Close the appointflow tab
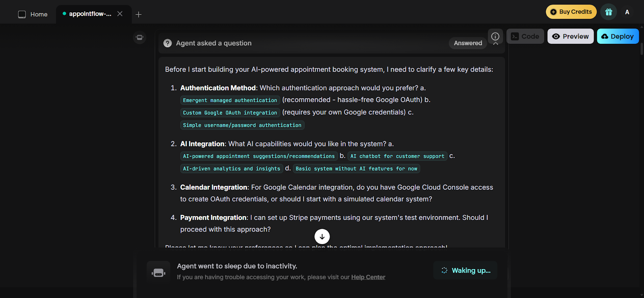 tap(120, 14)
